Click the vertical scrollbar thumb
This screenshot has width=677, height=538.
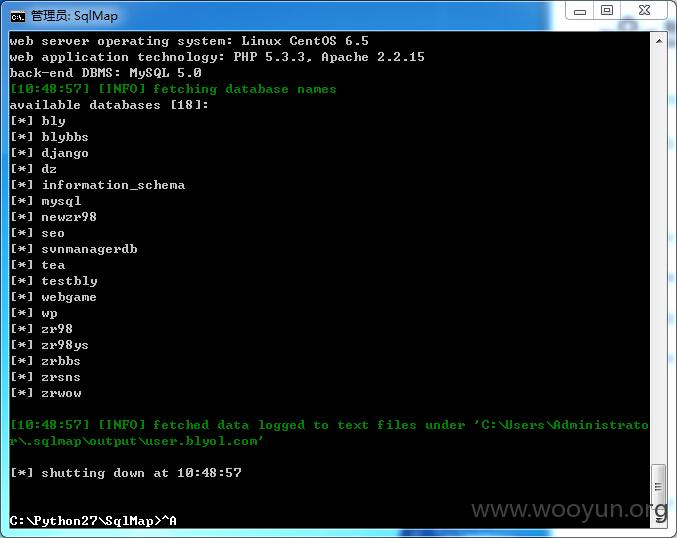[x=658, y=486]
